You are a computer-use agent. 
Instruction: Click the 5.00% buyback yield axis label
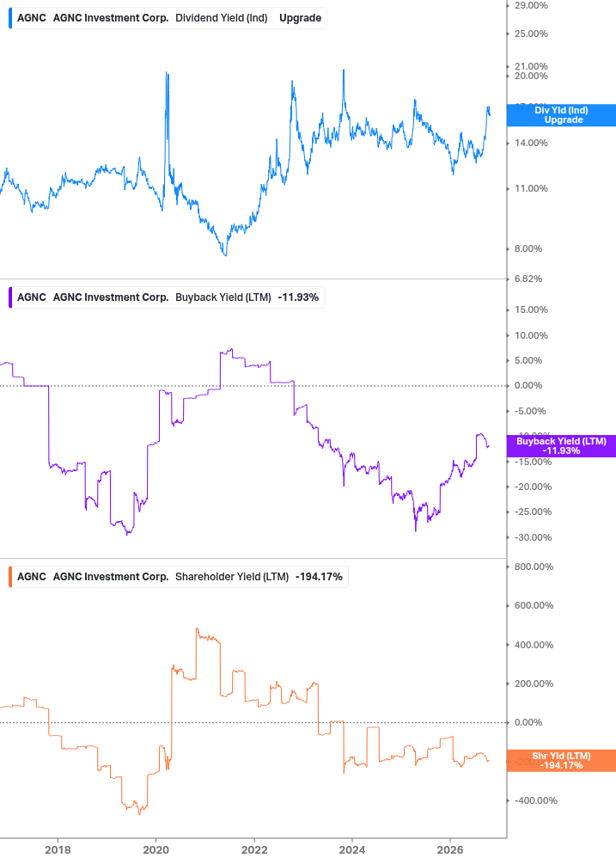[528, 360]
